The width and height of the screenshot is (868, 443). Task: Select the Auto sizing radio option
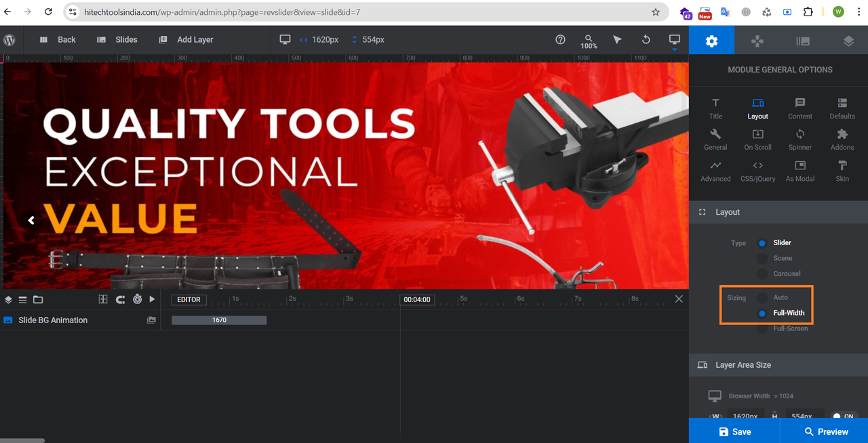(763, 297)
